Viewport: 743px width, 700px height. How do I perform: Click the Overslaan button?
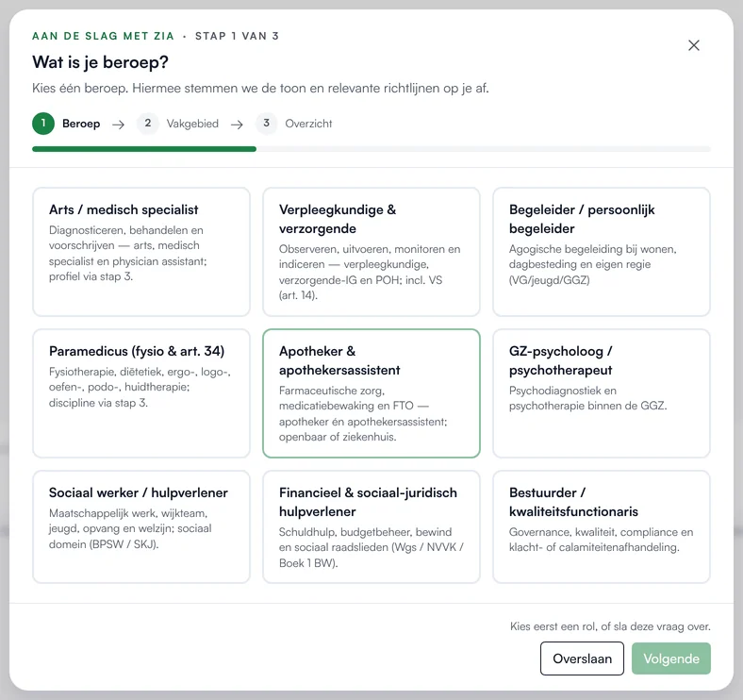582,658
